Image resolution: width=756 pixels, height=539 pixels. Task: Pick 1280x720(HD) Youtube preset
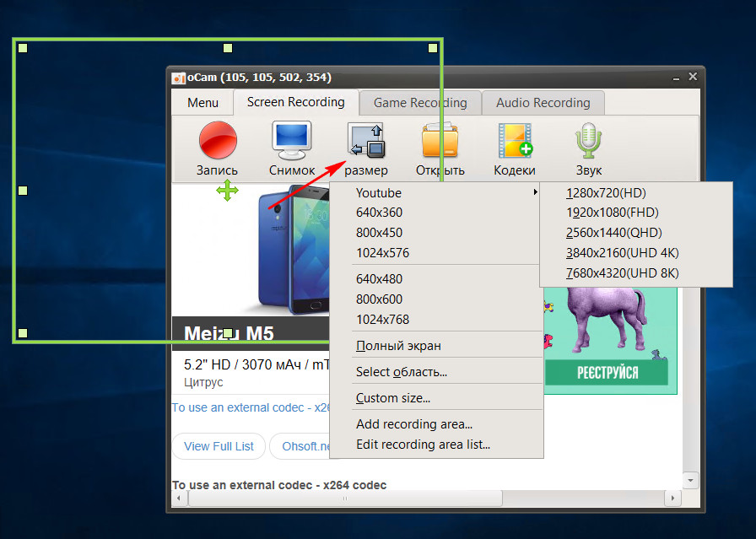[x=636, y=193]
